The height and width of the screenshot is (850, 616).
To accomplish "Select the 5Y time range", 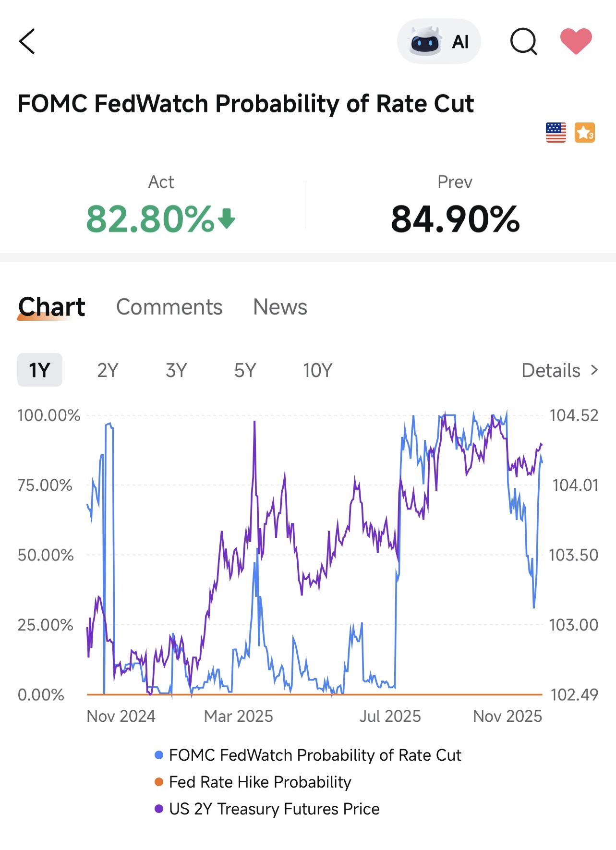I will click(x=245, y=370).
